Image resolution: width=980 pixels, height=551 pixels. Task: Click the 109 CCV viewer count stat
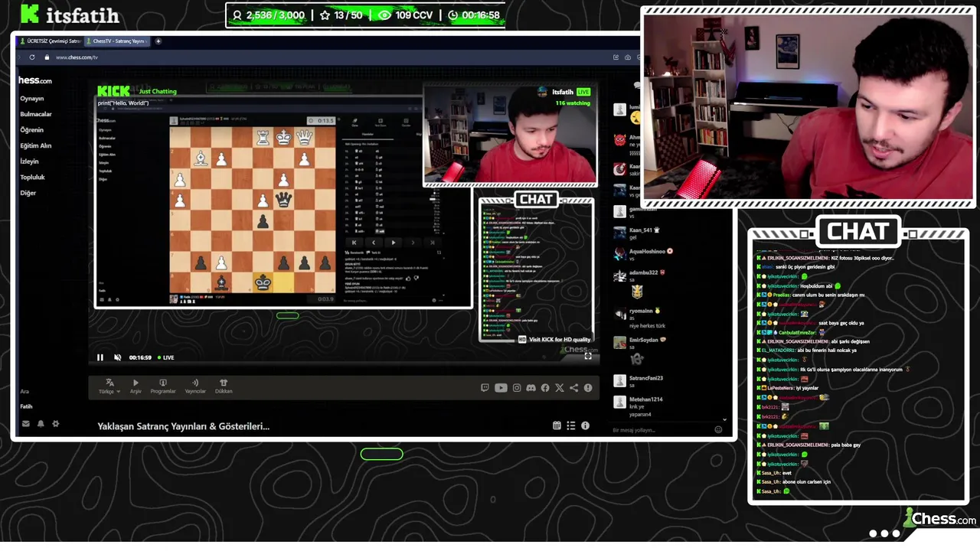(407, 15)
